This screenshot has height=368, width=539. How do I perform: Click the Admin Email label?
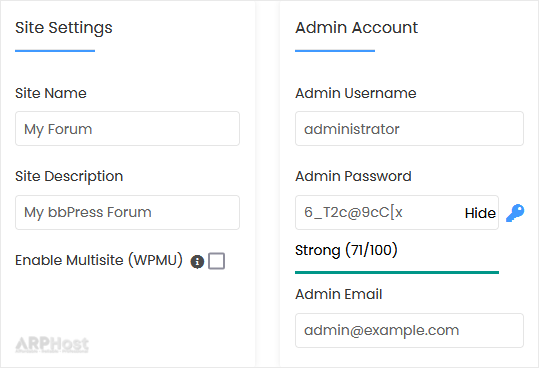click(339, 294)
